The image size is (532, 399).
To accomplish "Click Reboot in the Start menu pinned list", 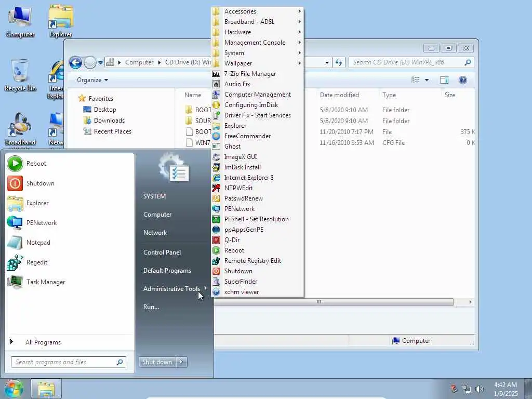I will coord(70,164).
